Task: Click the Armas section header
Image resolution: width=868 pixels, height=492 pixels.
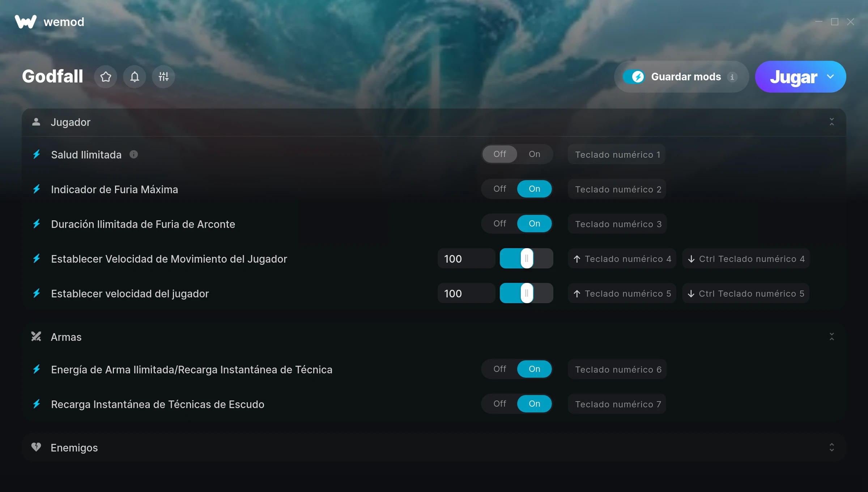Action: (x=434, y=337)
